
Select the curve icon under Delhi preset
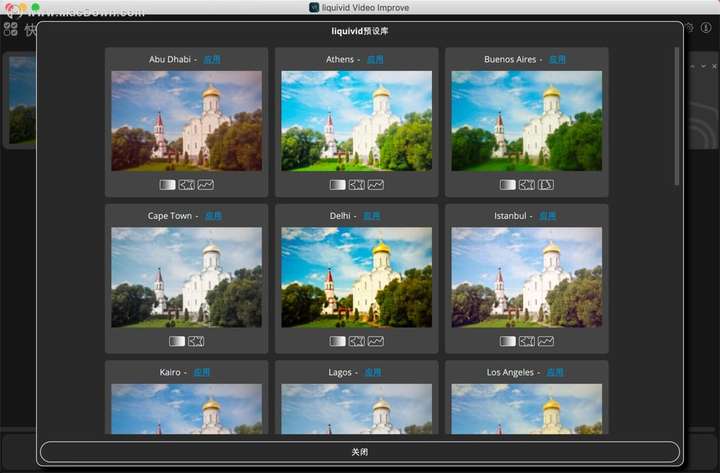(376, 341)
